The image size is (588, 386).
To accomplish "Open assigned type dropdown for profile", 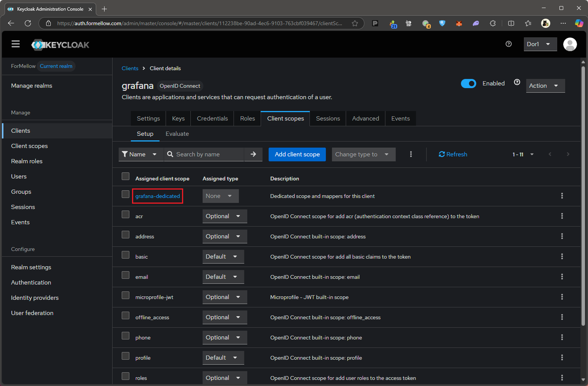I will pyautogui.click(x=223, y=358).
